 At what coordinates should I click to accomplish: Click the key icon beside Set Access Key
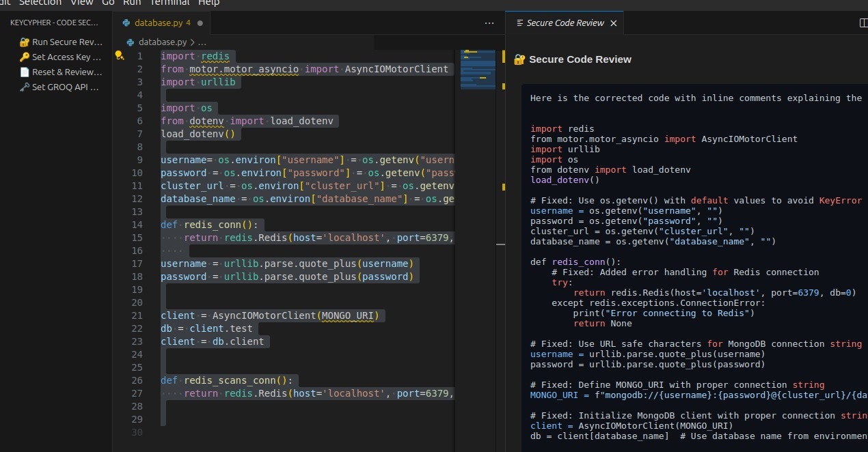tap(25, 57)
